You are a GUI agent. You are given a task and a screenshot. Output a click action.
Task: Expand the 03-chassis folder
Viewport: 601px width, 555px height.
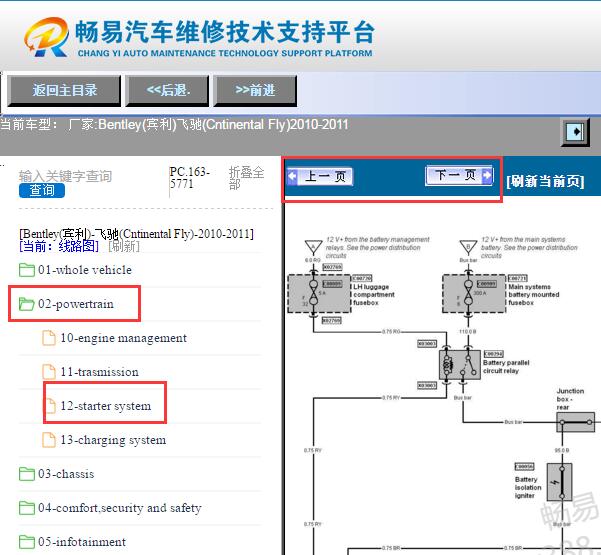point(66,474)
